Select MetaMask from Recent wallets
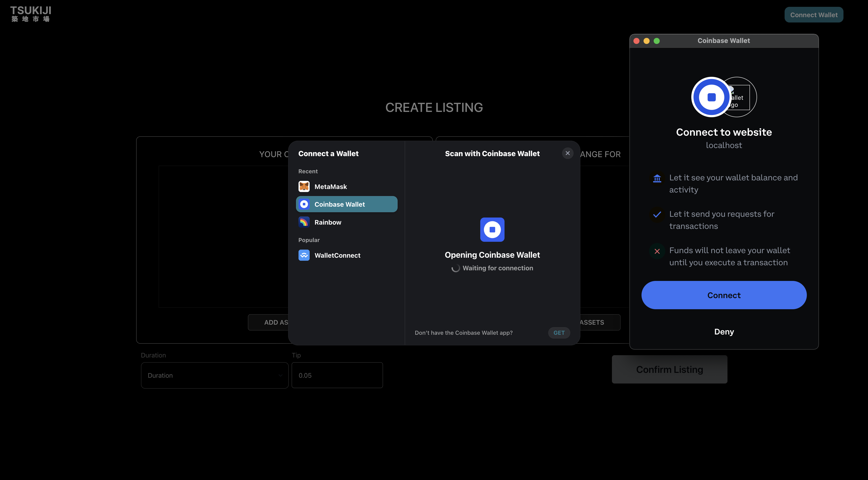The image size is (868, 480). click(346, 186)
